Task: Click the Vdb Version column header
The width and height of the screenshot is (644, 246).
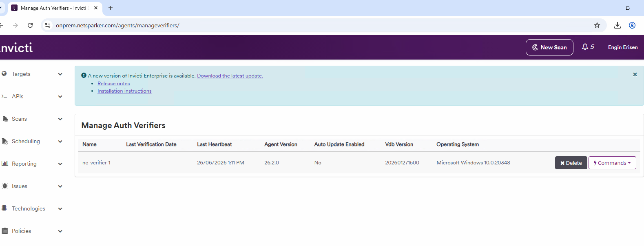Action: click(399, 144)
